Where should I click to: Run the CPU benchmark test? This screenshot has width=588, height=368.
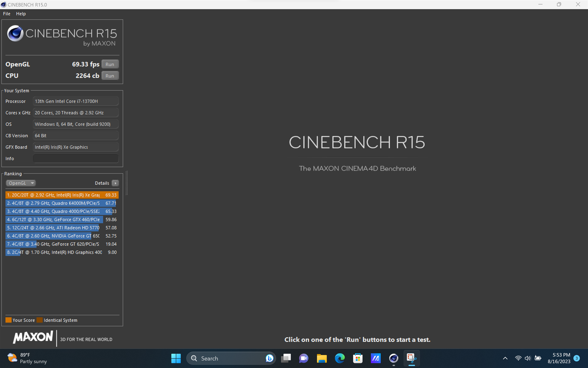tap(110, 76)
